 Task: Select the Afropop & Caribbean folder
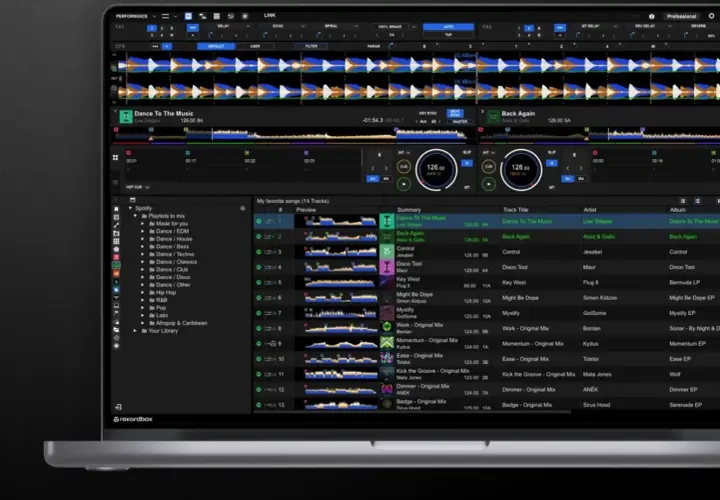click(x=181, y=323)
